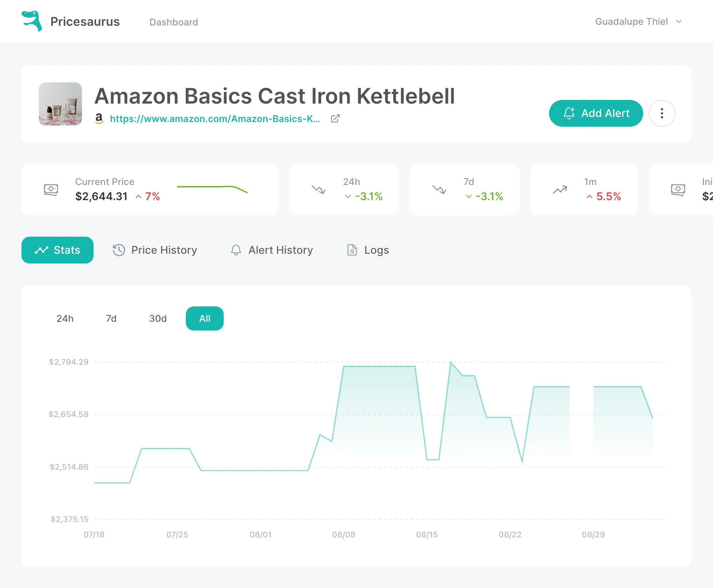Click the clock icon next to Price History
Viewport: 713px width, 588px height.
click(119, 250)
